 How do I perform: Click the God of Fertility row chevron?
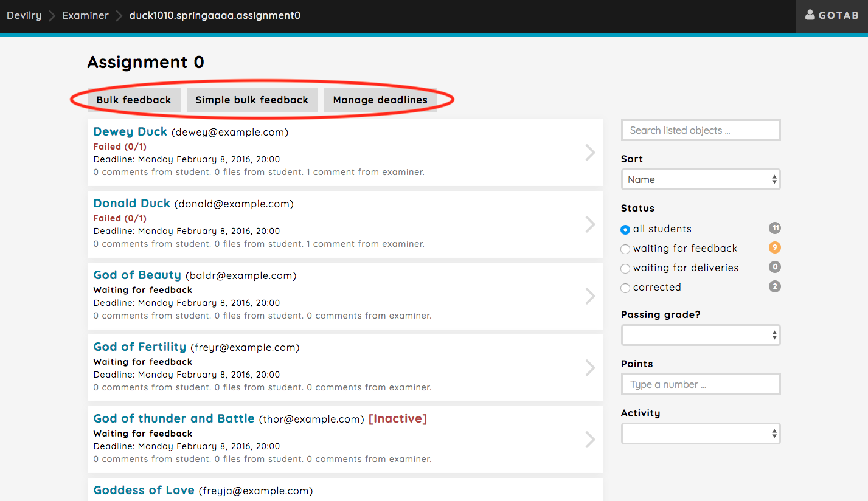tap(590, 368)
